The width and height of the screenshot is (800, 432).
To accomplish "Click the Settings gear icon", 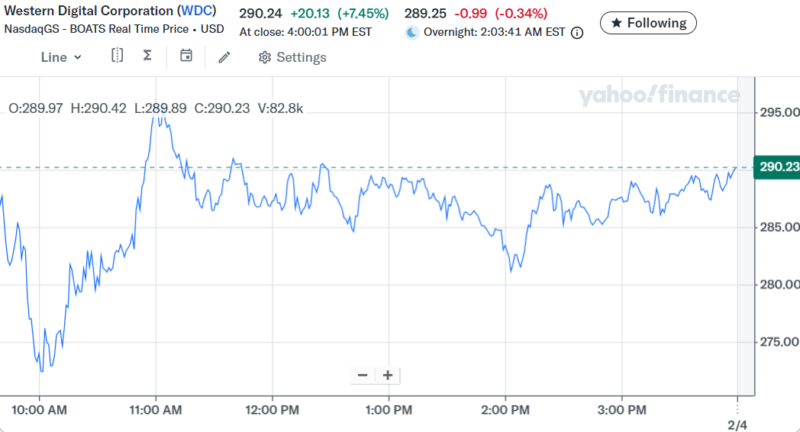I will click(265, 57).
